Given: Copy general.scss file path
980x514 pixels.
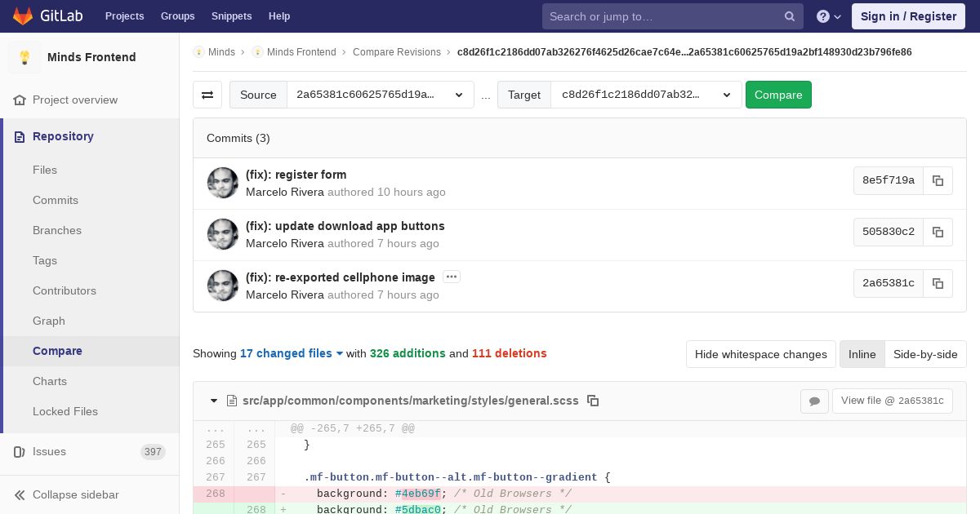Looking at the screenshot, I should pos(594,401).
